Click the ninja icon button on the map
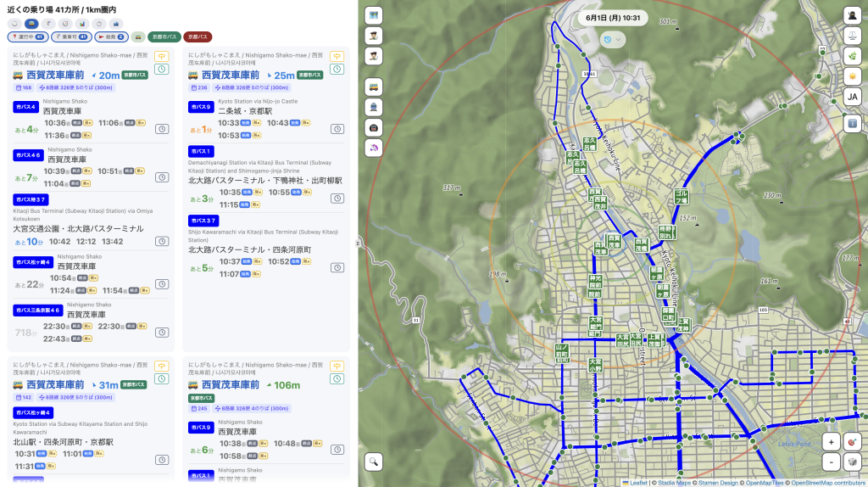 853,15
